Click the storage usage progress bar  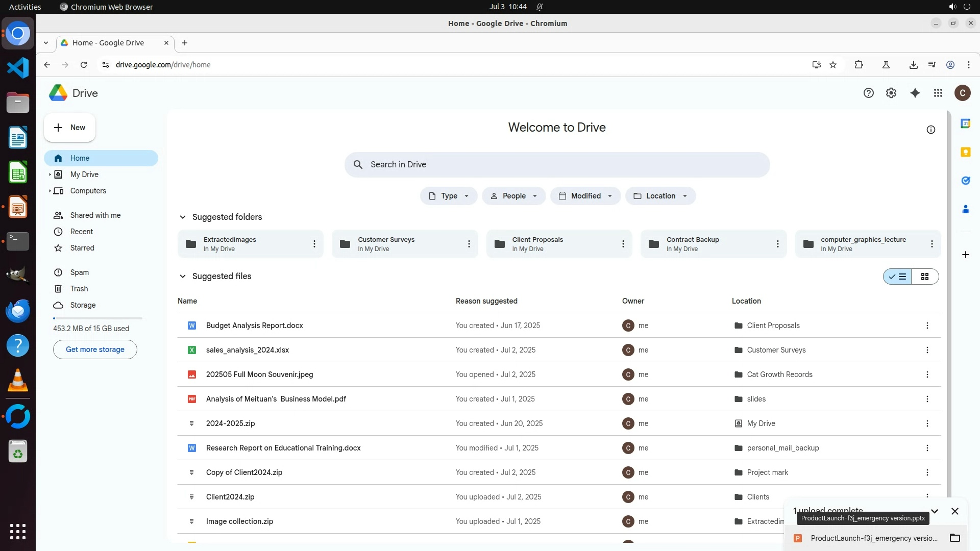tap(97, 318)
